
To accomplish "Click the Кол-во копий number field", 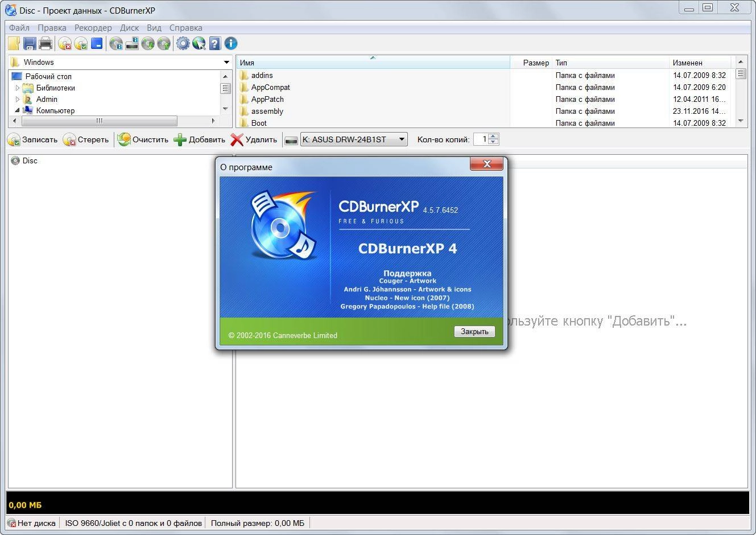I will (x=481, y=139).
